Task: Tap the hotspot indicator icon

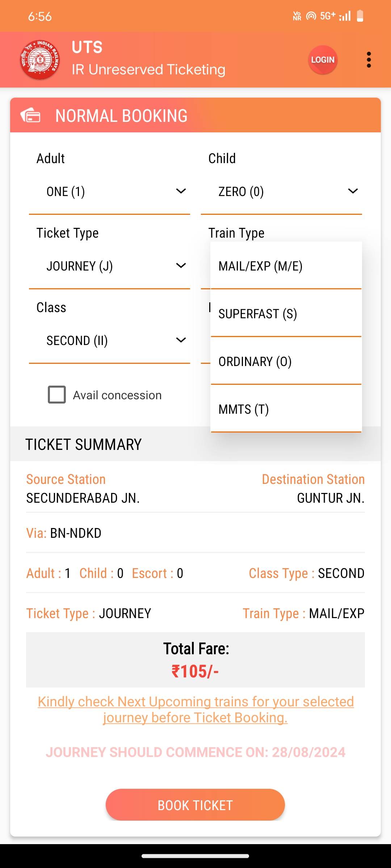Action: (x=311, y=16)
